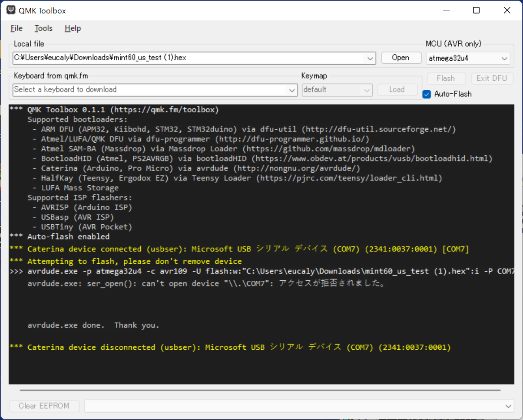Maximize the QMK Toolbox window

tap(476, 10)
